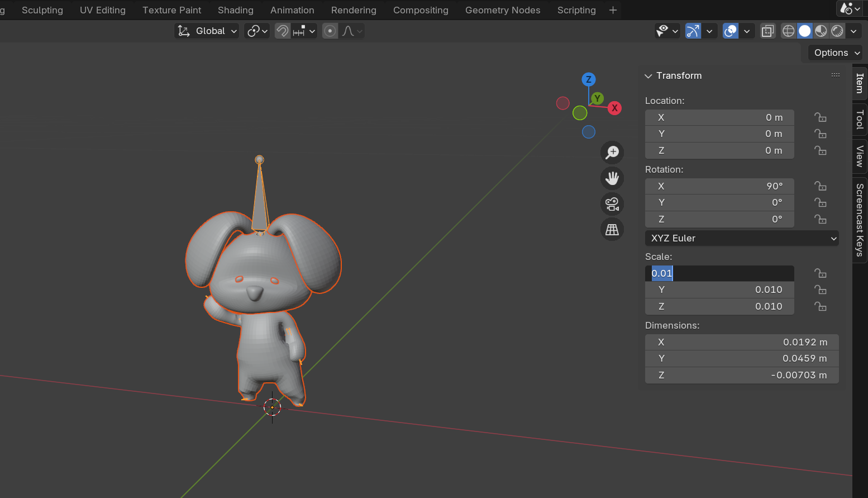Click the negative Z axis gizmo circle
Screen dimensions: 868x498
point(589,132)
